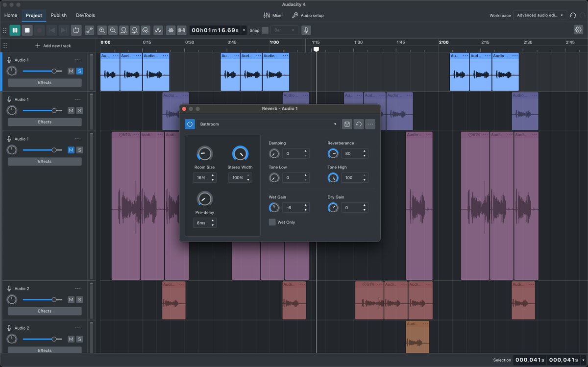Click Add new track
The width and height of the screenshot is (588, 367).
(53, 46)
